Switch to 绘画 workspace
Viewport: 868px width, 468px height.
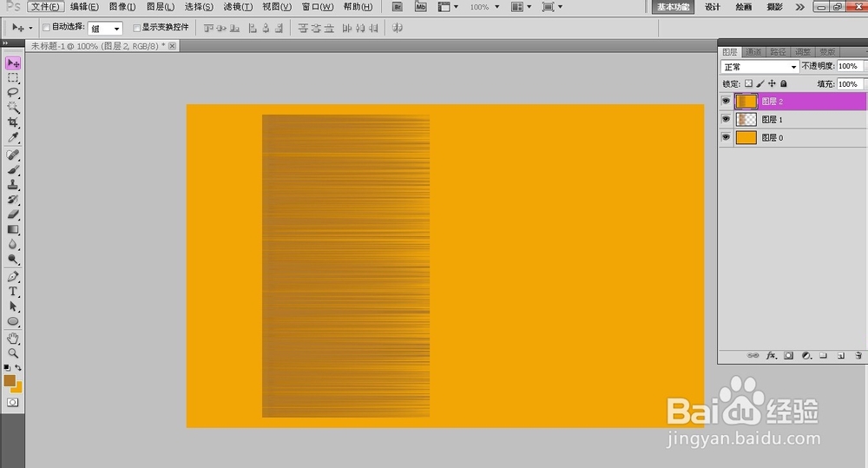[x=744, y=7]
